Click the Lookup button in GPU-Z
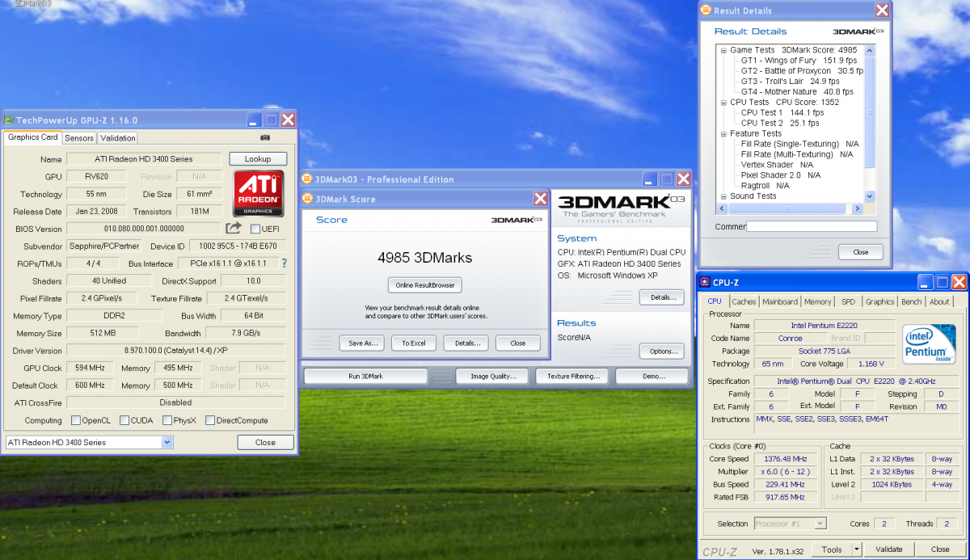Screen dimensions: 970x560 258,159
